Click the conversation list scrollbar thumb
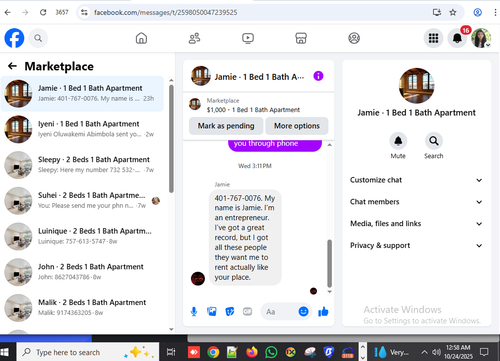500x361 pixels. pyautogui.click(x=171, y=139)
